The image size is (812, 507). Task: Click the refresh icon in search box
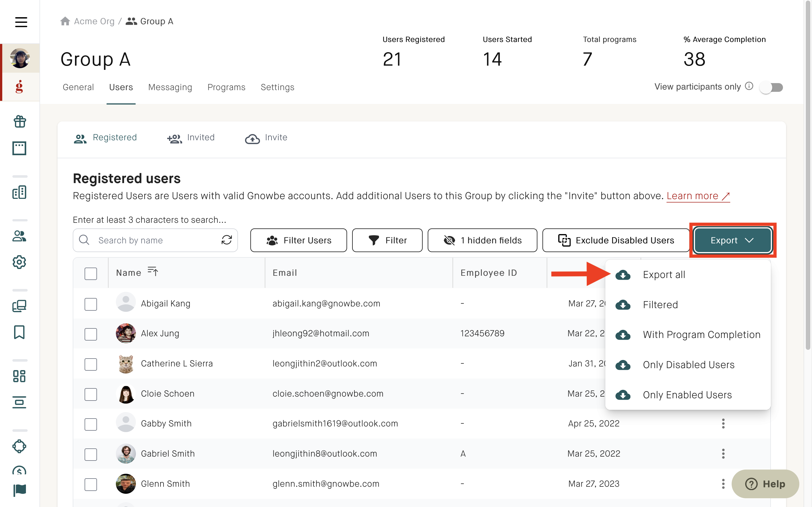point(227,240)
